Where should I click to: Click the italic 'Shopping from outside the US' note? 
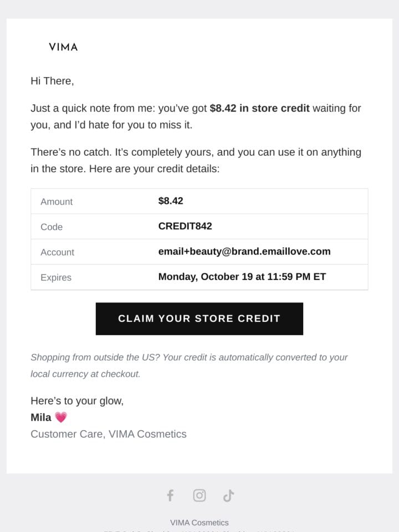tap(189, 365)
